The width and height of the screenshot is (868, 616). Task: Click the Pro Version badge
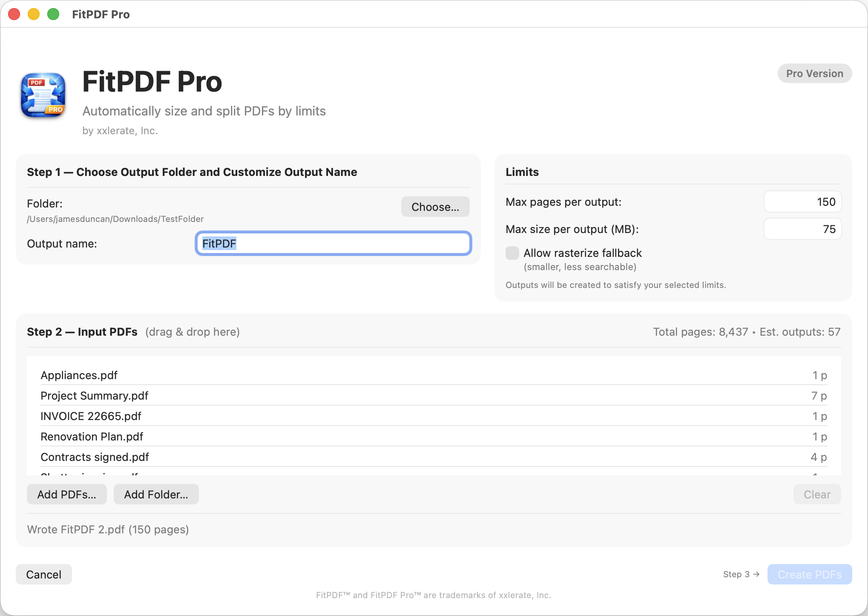tap(814, 74)
